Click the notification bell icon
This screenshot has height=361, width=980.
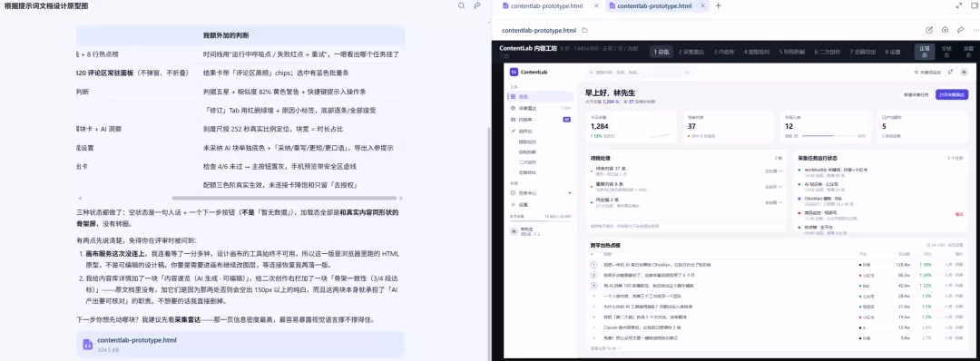951,72
